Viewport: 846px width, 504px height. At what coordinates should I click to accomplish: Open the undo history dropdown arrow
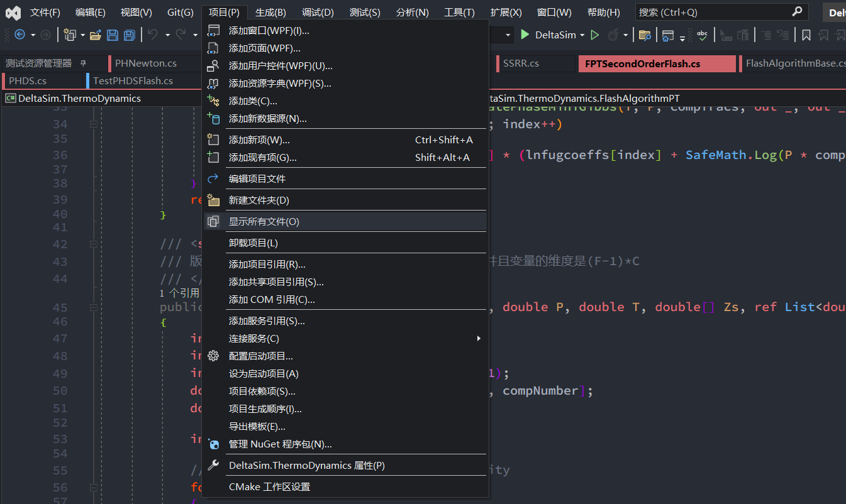coord(167,35)
